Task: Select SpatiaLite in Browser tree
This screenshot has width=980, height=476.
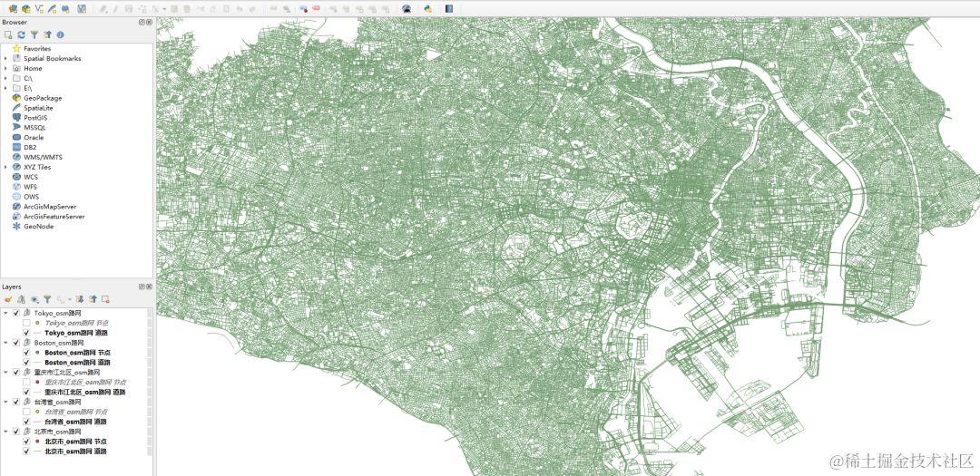Action: tap(39, 108)
